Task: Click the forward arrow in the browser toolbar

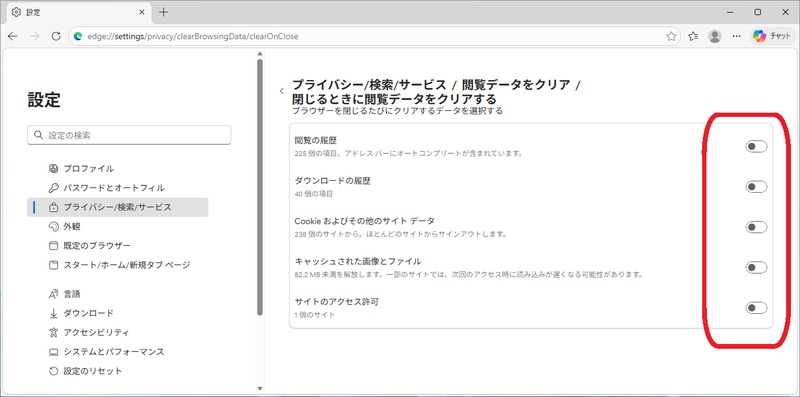Action: pos(34,36)
